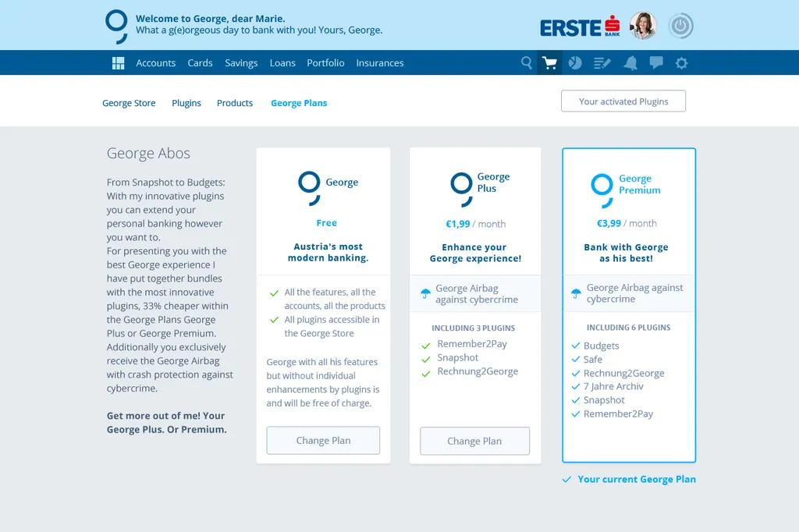Open the Accounts menu

point(155,62)
